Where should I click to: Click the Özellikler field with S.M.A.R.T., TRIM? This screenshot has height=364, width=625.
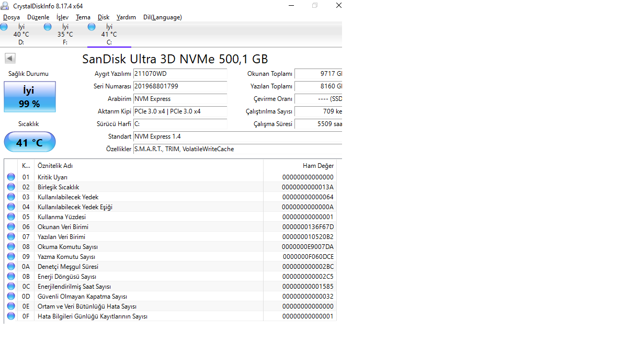pos(237,149)
